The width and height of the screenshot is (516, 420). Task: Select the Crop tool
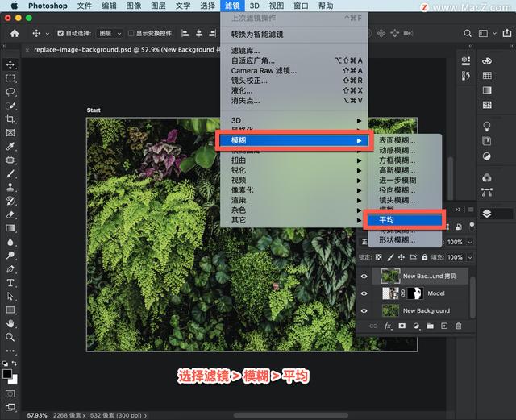tap(10, 119)
